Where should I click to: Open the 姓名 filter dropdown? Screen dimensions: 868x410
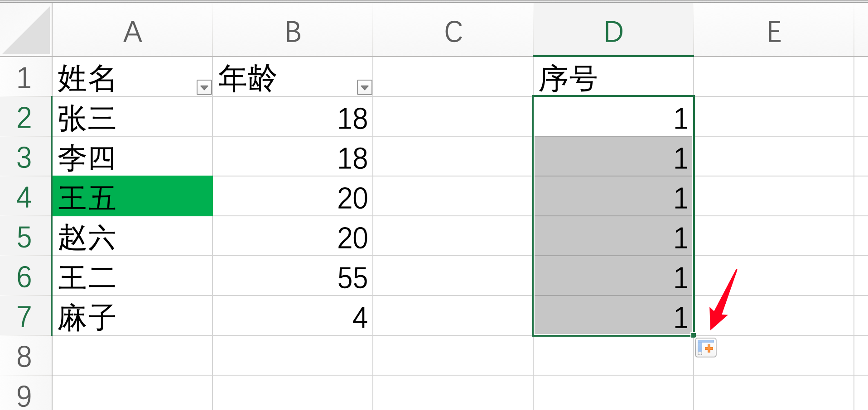(204, 87)
